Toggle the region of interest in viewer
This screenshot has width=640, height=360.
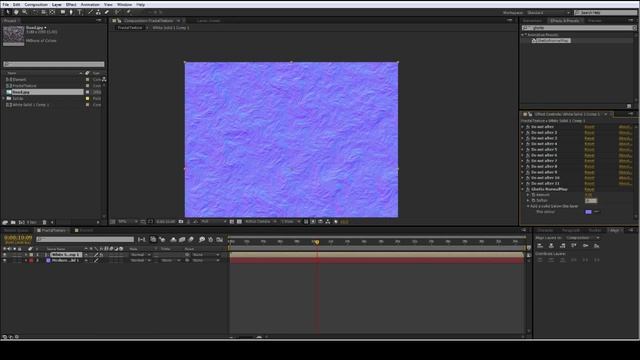click(232, 222)
